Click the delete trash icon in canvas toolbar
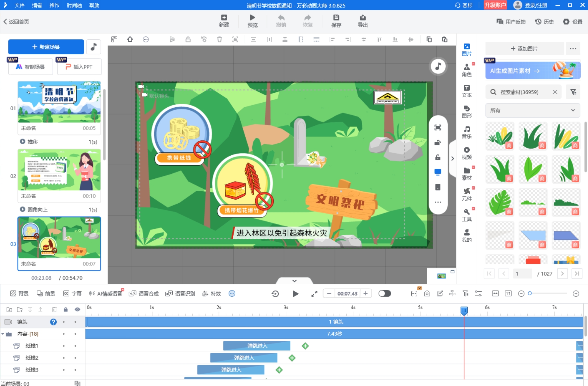This screenshot has height=386, width=588. click(219, 40)
